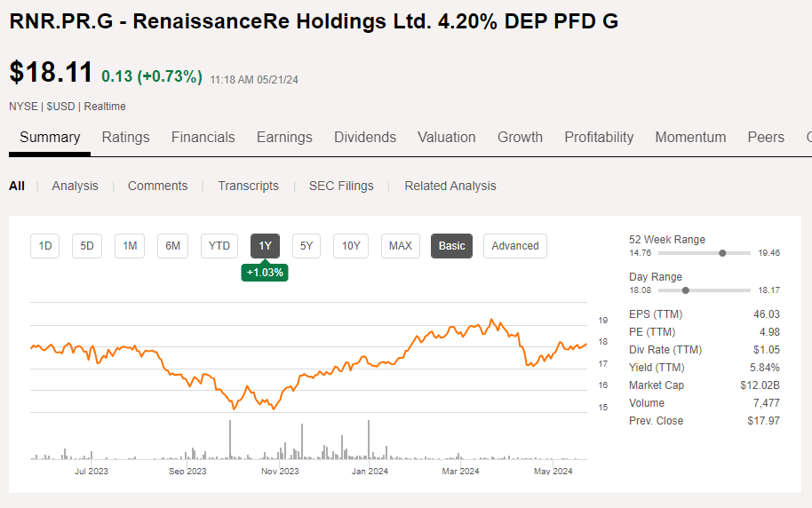
Task: Click the Jul 2023 axis label
Action: [x=92, y=472]
